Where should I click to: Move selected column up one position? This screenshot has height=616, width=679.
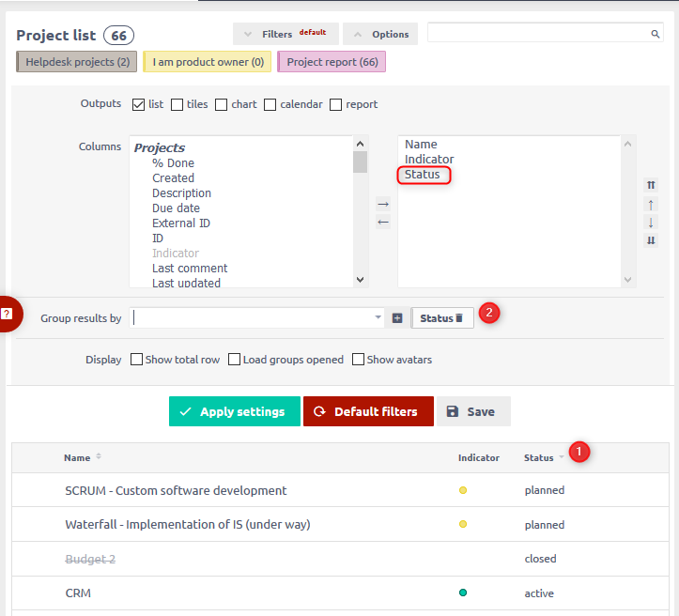651,204
